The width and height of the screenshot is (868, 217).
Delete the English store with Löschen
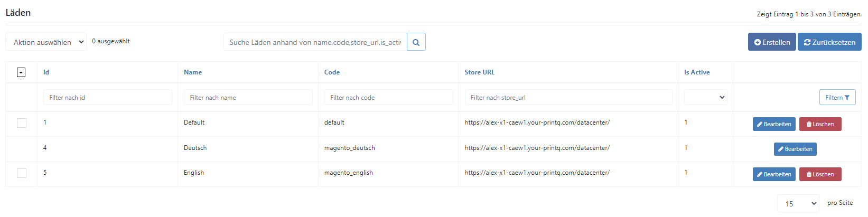point(820,174)
